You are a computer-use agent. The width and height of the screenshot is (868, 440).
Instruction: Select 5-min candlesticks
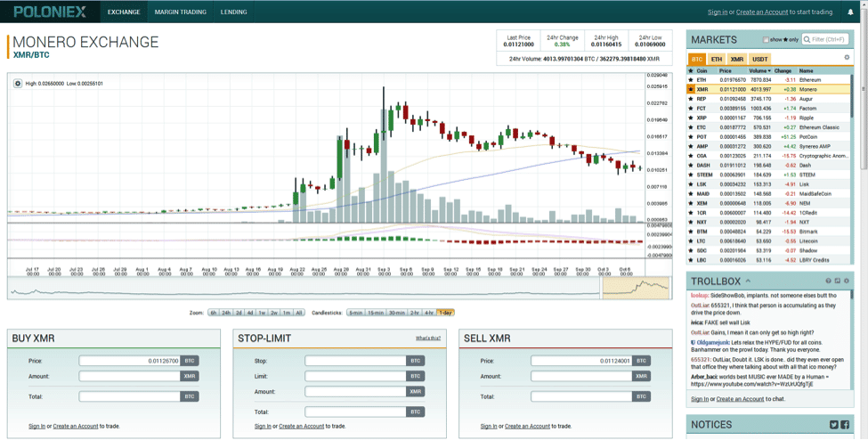pos(355,313)
